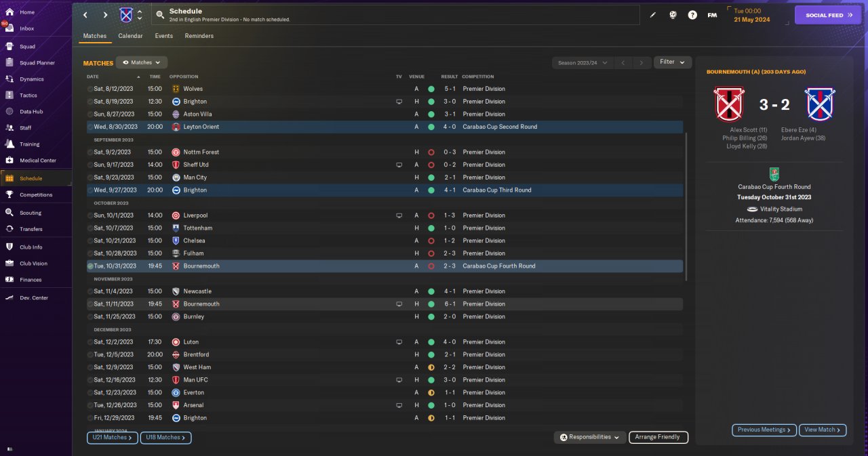Open the FM menu icon
868x456 pixels.
click(712, 15)
